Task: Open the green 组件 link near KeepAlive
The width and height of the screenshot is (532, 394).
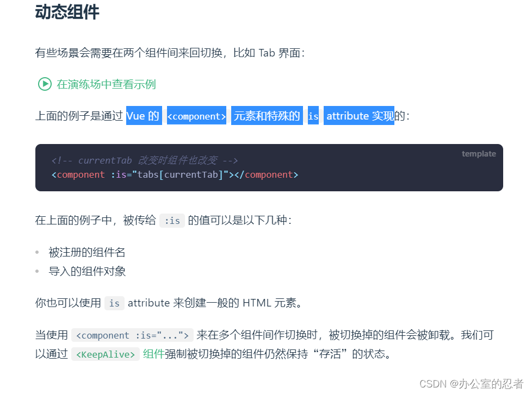Action: coord(154,354)
